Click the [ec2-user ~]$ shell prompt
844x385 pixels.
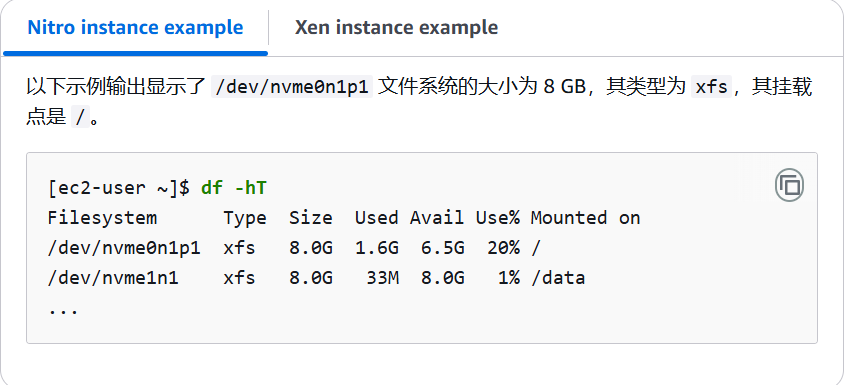click(x=118, y=188)
